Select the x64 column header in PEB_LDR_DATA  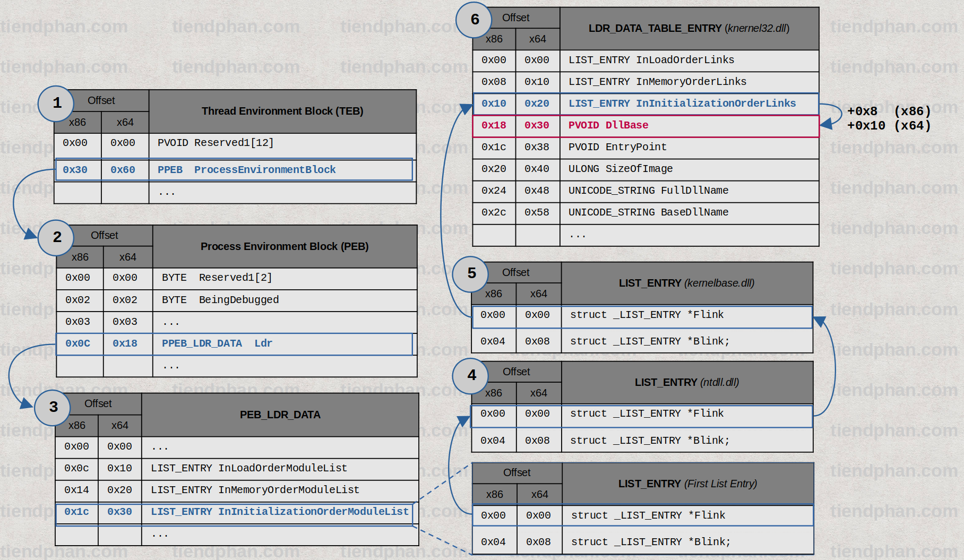(119, 425)
